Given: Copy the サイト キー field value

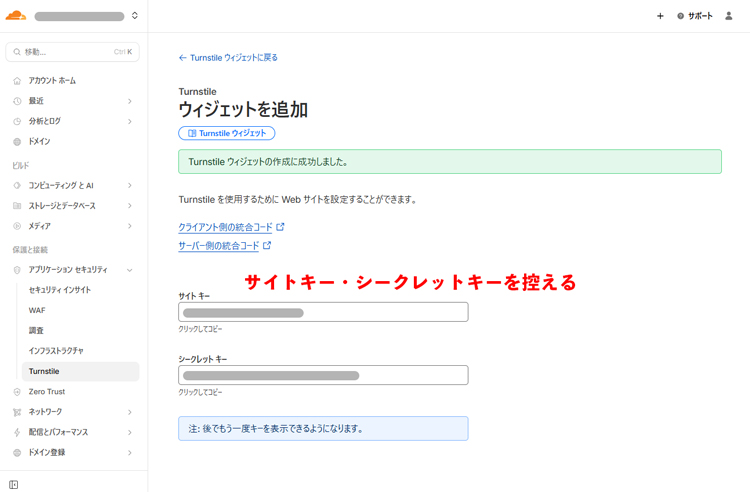Looking at the screenshot, I should (x=323, y=312).
